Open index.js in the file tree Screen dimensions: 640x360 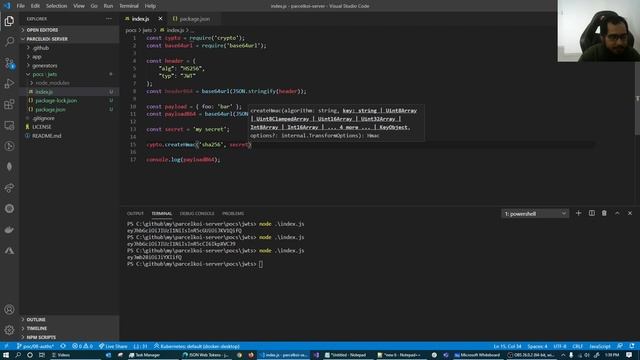tap(69, 92)
